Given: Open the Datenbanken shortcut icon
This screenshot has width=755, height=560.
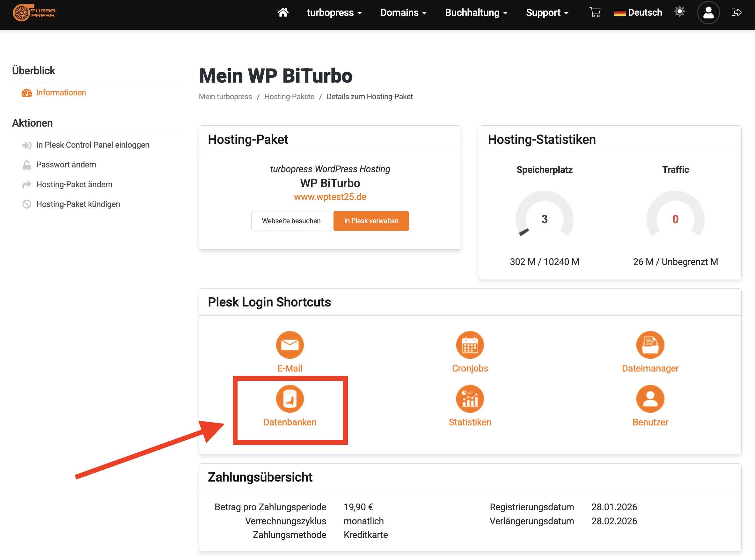Looking at the screenshot, I should (x=290, y=399).
